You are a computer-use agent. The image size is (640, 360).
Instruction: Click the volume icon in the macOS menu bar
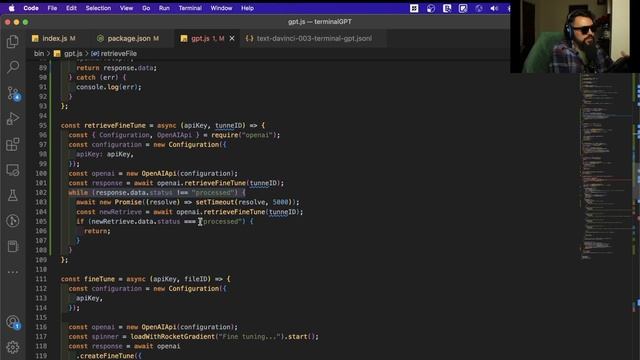(x=494, y=8)
